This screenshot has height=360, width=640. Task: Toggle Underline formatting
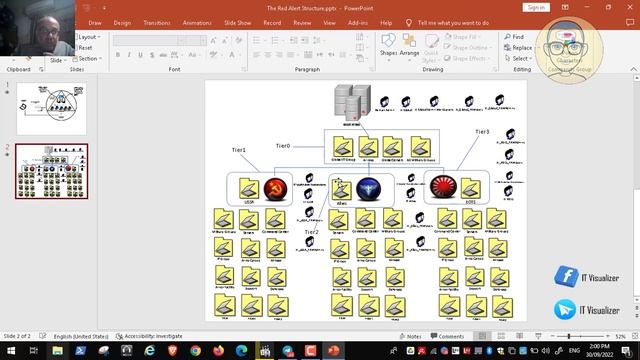tap(140, 55)
